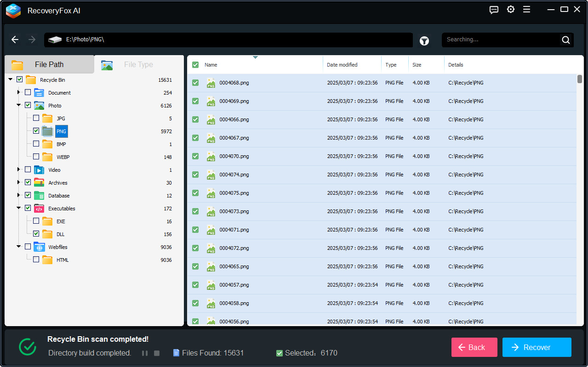Open the feedback chat icon
The width and height of the screenshot is (588, 367).
(494, 10)
